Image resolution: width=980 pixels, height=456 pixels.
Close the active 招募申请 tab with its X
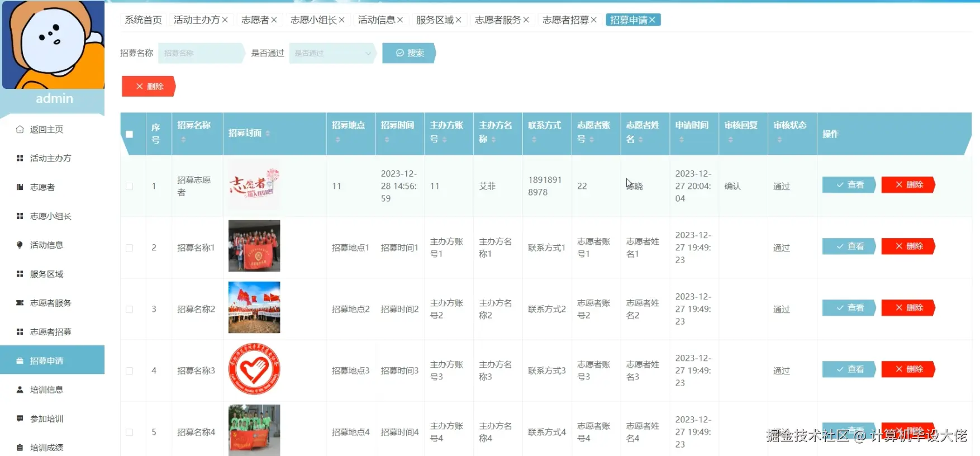(x=652, y=20)
